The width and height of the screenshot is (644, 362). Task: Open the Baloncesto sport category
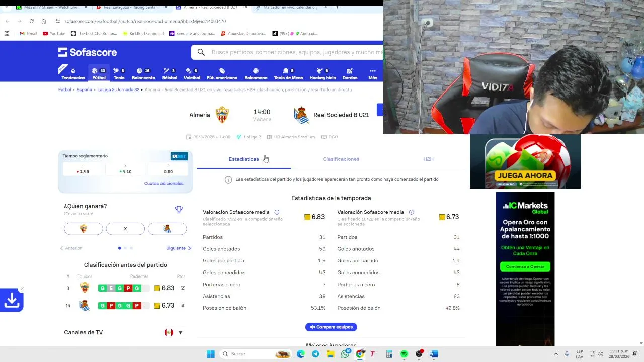pyautogui.click(x=143, y=74)
